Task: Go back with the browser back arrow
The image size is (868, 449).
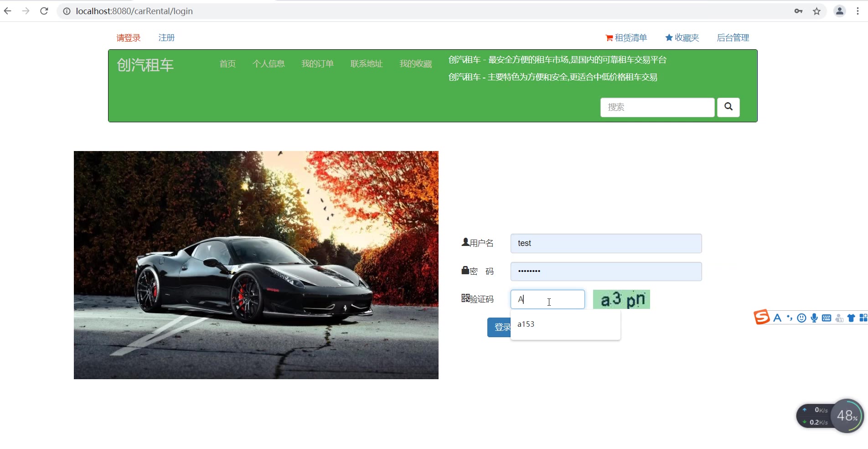Action: click(x=8, y=11)
